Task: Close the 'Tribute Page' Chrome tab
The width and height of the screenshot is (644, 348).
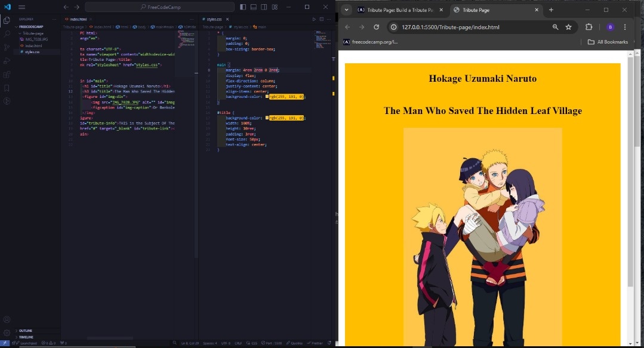Action: click(537, 10)
